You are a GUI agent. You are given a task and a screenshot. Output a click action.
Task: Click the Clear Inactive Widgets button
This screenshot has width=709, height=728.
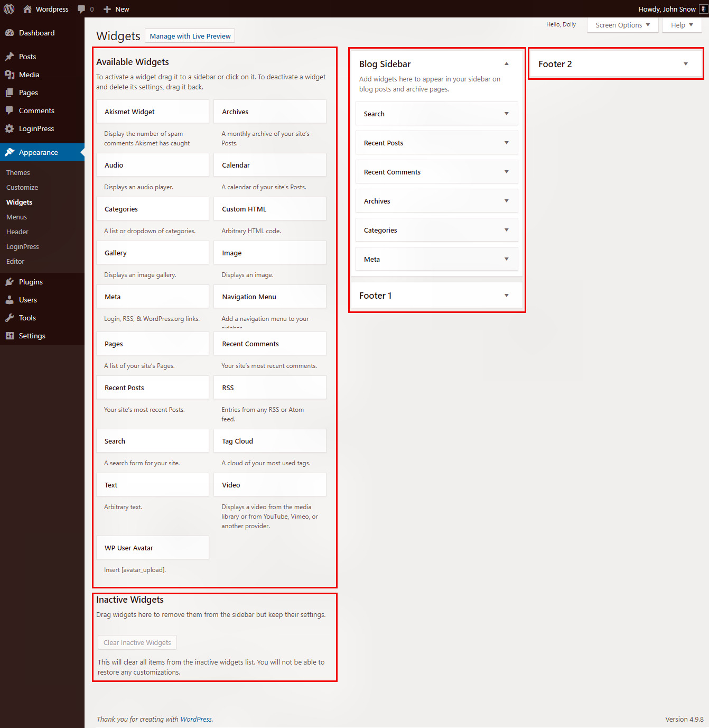coord(137,642)
